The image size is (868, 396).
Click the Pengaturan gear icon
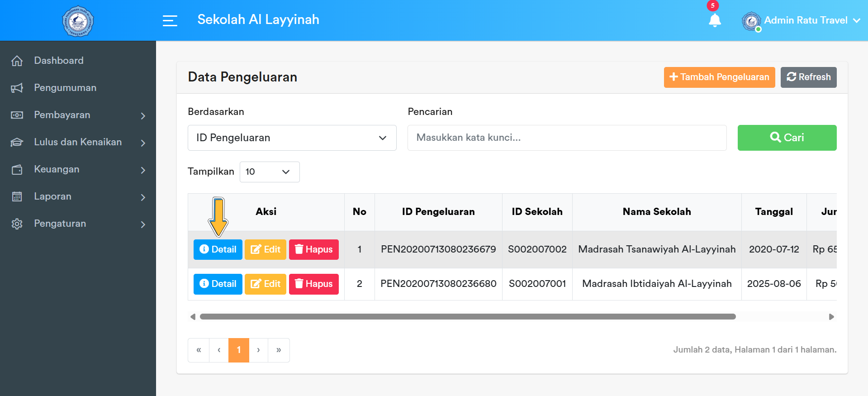pyautogui.click(x=17, y=224)
